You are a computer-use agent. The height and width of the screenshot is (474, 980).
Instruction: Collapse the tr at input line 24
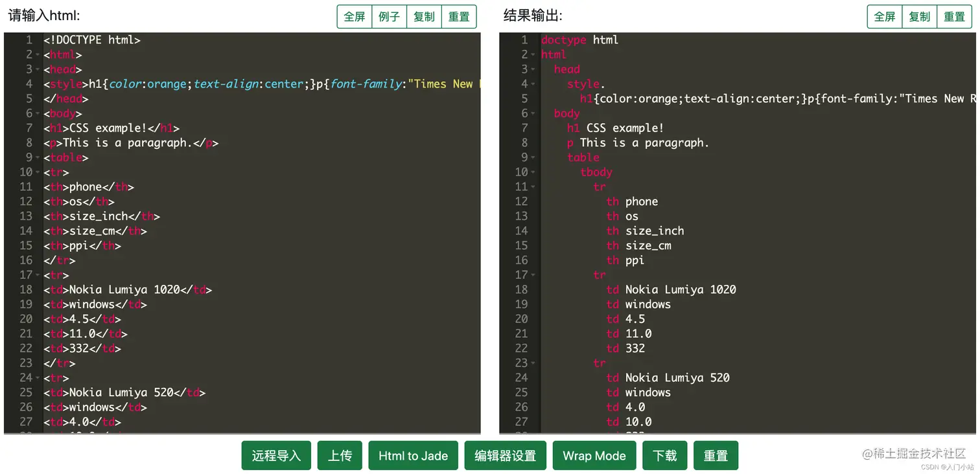coord(38,378)
